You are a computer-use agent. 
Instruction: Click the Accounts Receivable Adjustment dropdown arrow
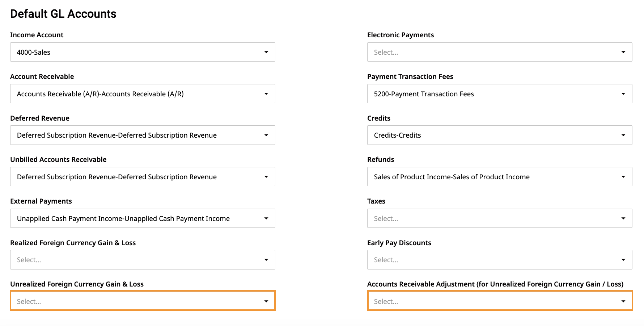coord(623,301)
